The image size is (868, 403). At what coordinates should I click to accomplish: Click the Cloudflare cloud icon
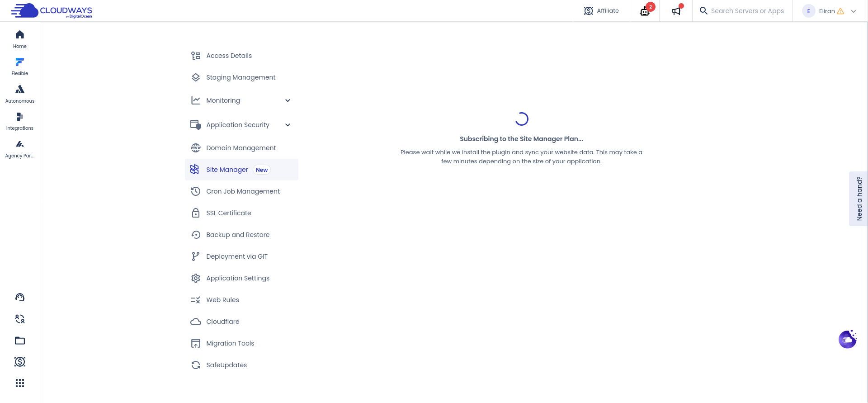point(196,322)
